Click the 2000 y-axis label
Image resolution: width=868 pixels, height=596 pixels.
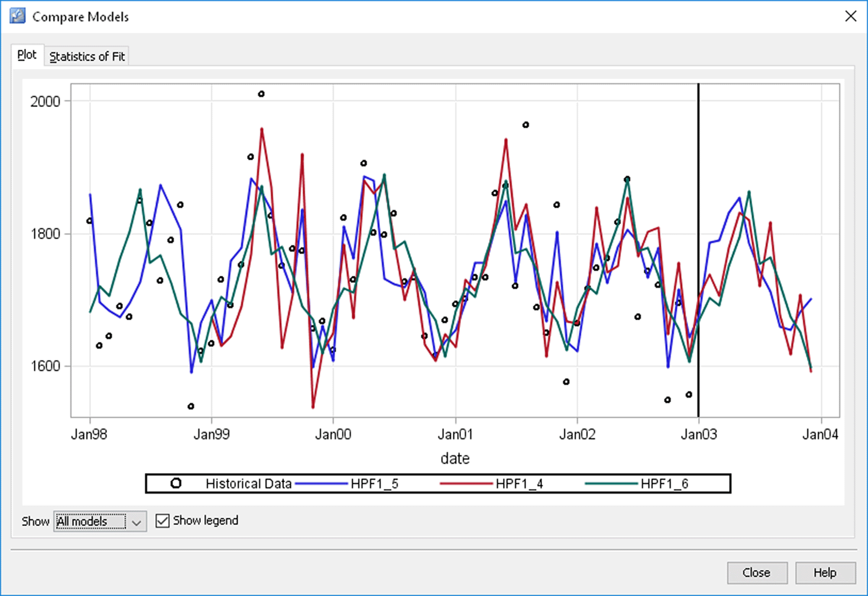coord(45,101)
